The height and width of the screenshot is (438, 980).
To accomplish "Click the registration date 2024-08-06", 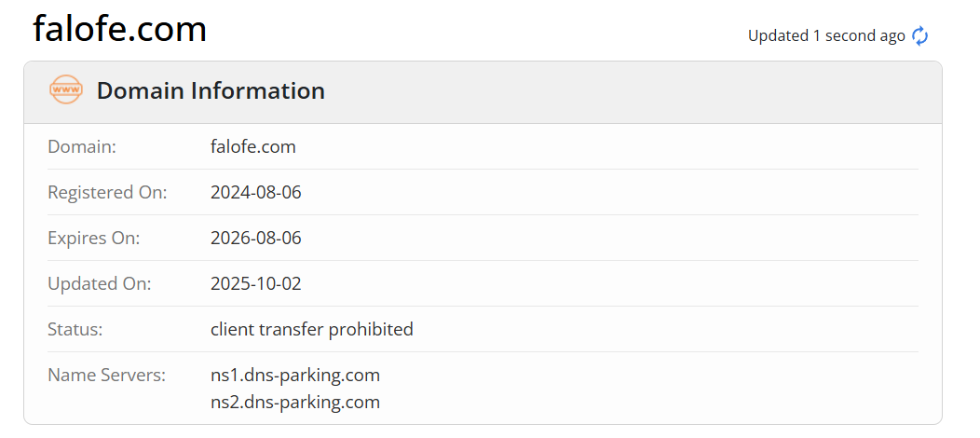I will coord(256,192).
